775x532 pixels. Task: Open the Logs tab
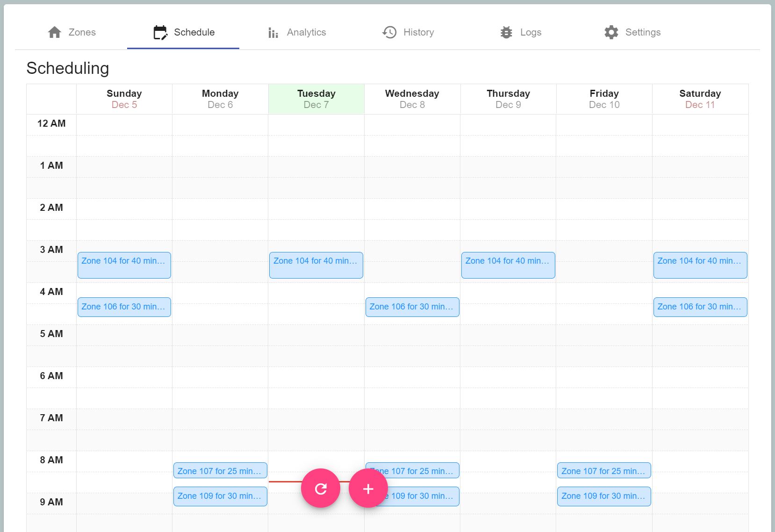click(x=520, y=32)
